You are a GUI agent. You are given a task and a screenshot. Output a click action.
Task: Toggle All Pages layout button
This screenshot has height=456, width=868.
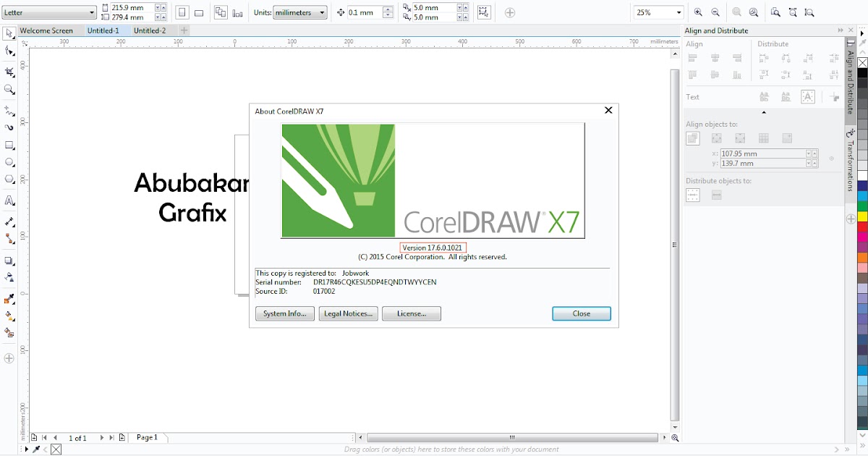pyautogui.click(x=221, y=12)
